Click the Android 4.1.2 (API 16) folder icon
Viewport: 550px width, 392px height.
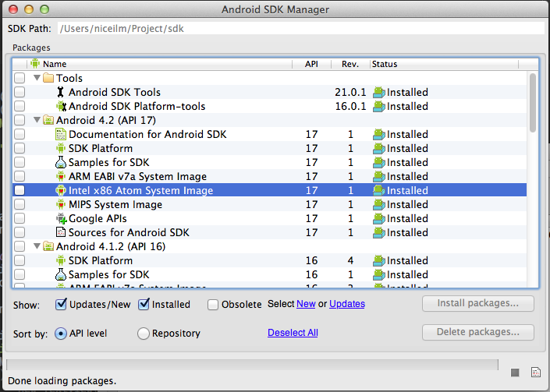point(48,246)
